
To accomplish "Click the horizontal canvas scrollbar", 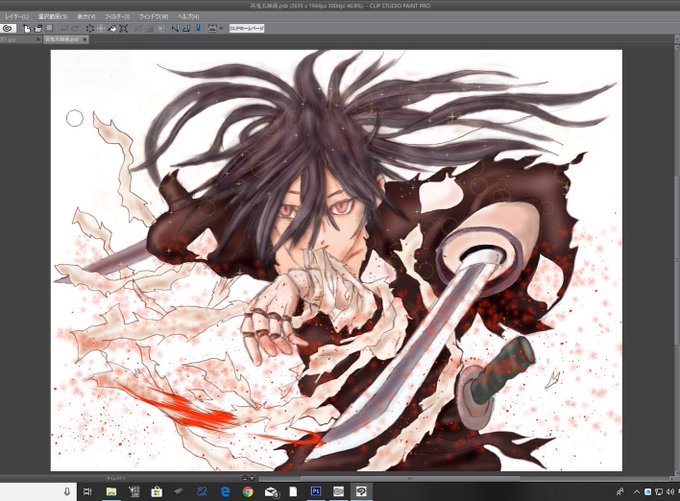I will [410, 478].
